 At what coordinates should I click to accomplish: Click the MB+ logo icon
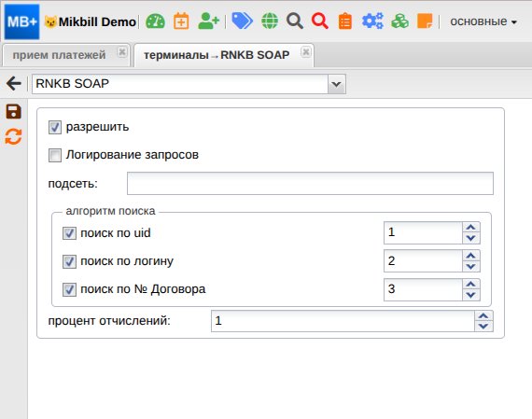tap(21, 21)
